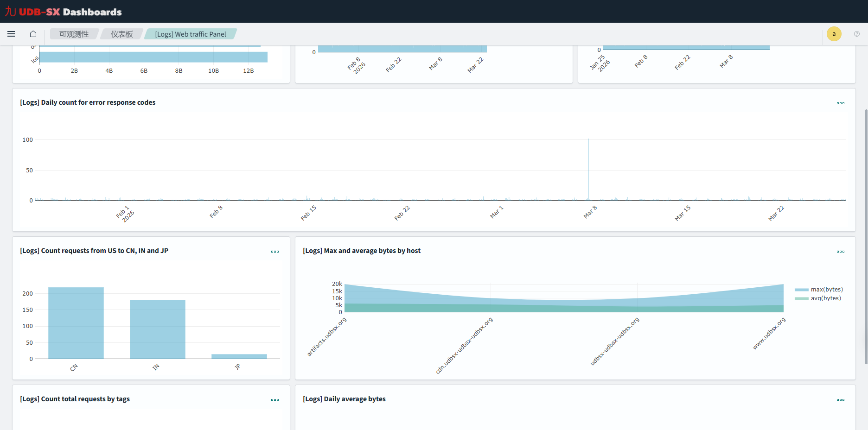Toggle avg(bytes) series in legend
This screenshot has width=868, height=430.
[x=819, y=298]
